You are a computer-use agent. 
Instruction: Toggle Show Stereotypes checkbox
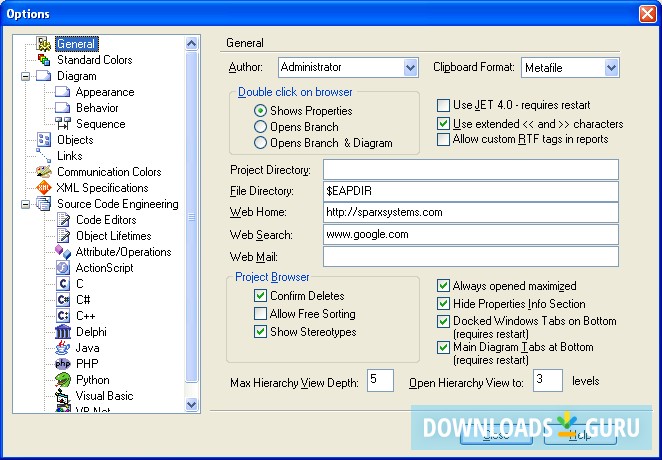pyautogui.click(x=260, y=332)
